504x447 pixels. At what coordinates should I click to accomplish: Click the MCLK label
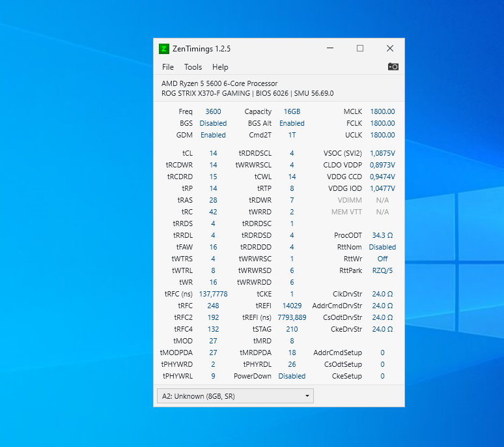point(353,111)
